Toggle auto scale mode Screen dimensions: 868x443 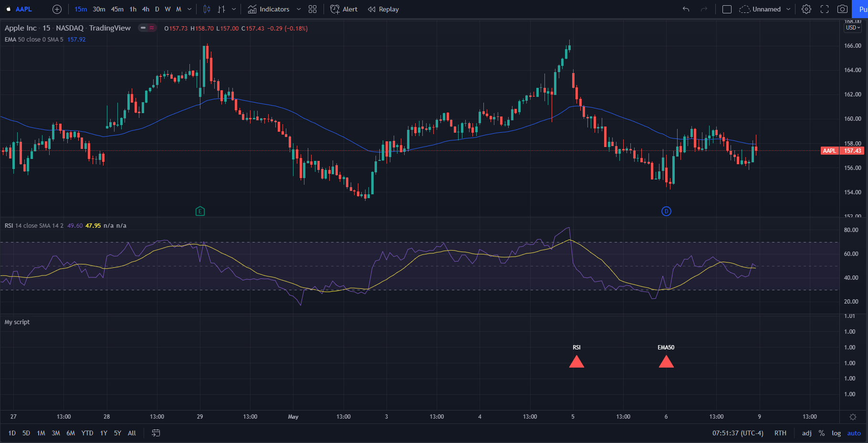854,433
